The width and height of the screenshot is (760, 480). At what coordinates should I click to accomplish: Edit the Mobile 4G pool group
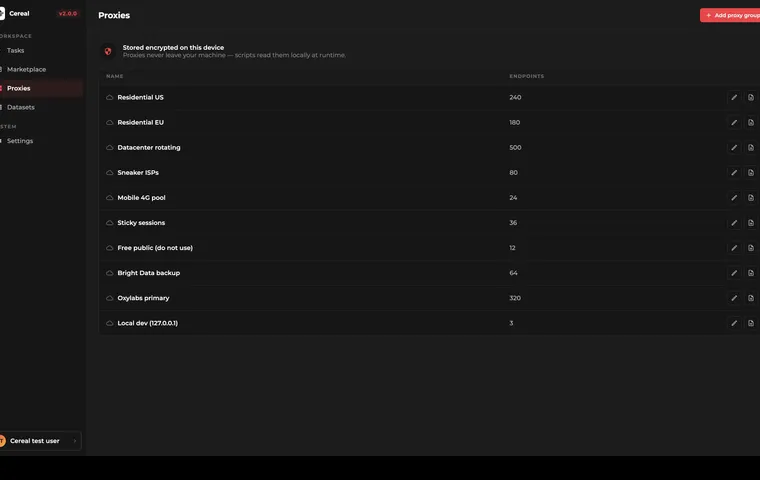[x=734, y=198]
